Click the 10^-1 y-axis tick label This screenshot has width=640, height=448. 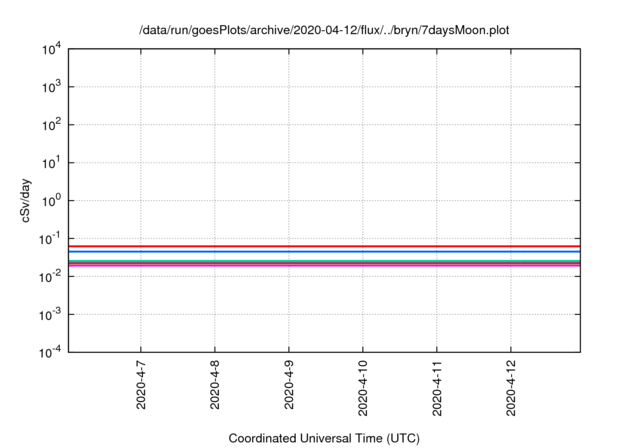click(x=50, y=239)
